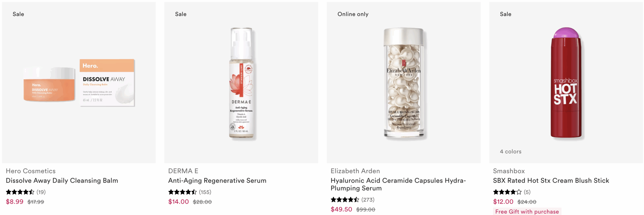Click the $49.50 sale price
644x215 pixels.
pos(341,209)
